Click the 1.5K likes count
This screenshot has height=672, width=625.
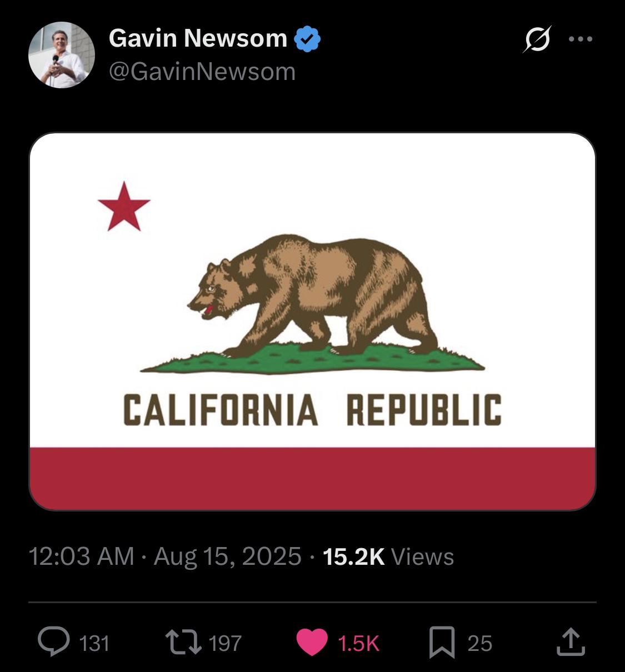point(358,643)
